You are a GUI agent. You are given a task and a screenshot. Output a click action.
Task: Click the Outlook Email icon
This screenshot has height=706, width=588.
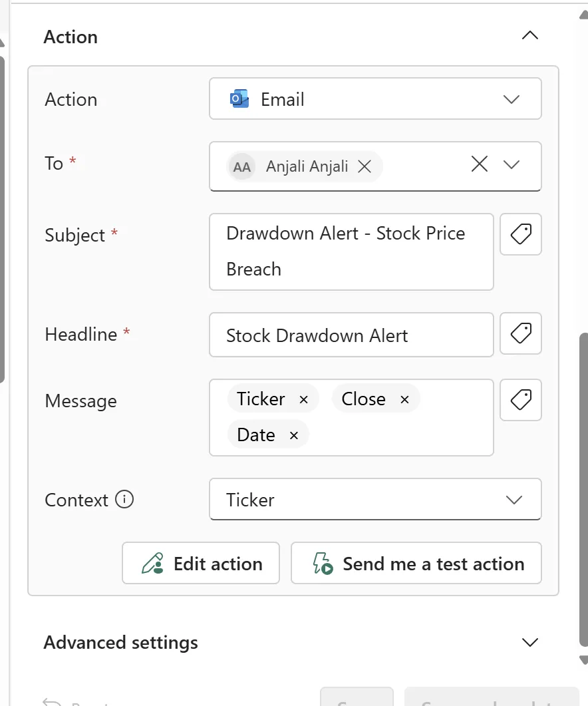pos(239,99)
